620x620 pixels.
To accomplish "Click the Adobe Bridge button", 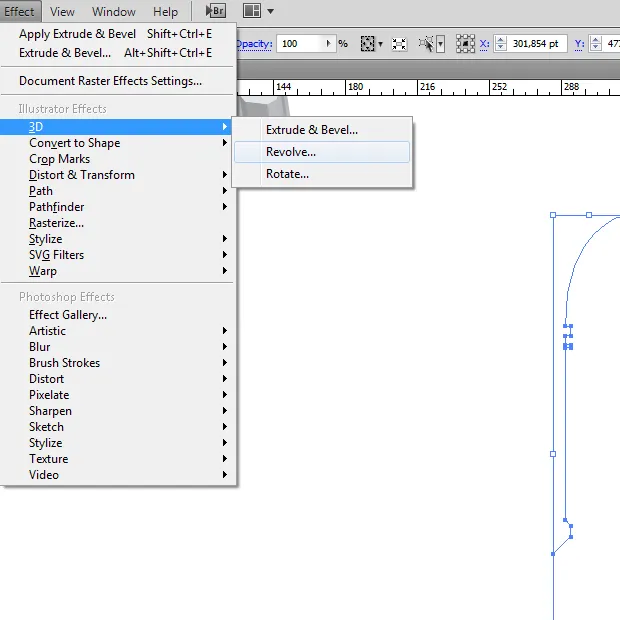I will [215, 11].
